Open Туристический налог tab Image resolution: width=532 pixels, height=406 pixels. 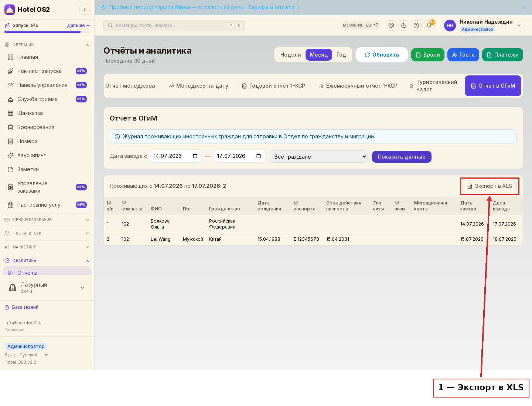[434, 86]
